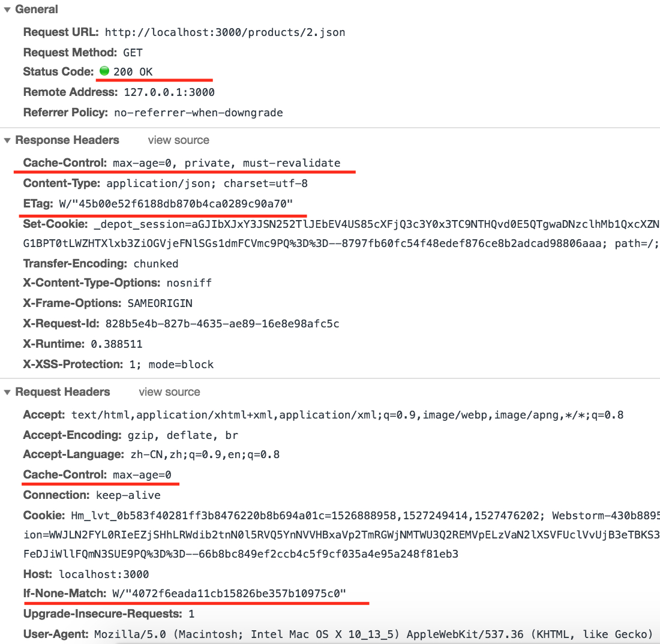
Task: Click the request Cache-Control max-age=0 value
Action: pyautogui.click(x=142, y=475)
